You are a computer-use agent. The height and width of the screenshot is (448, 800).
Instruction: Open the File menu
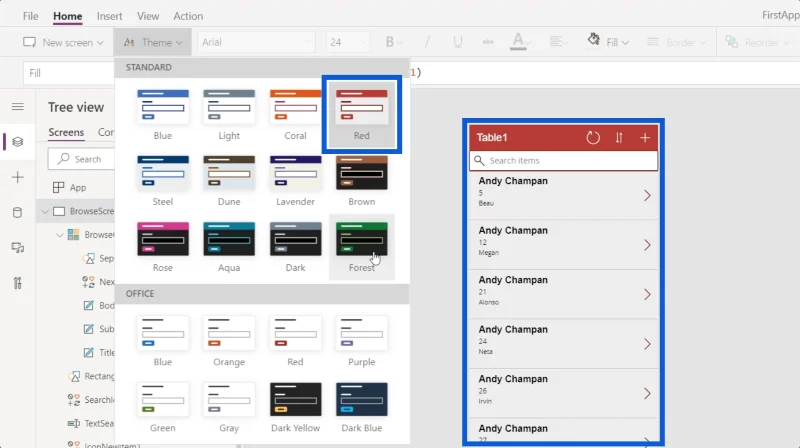click(x=30, y=16)
